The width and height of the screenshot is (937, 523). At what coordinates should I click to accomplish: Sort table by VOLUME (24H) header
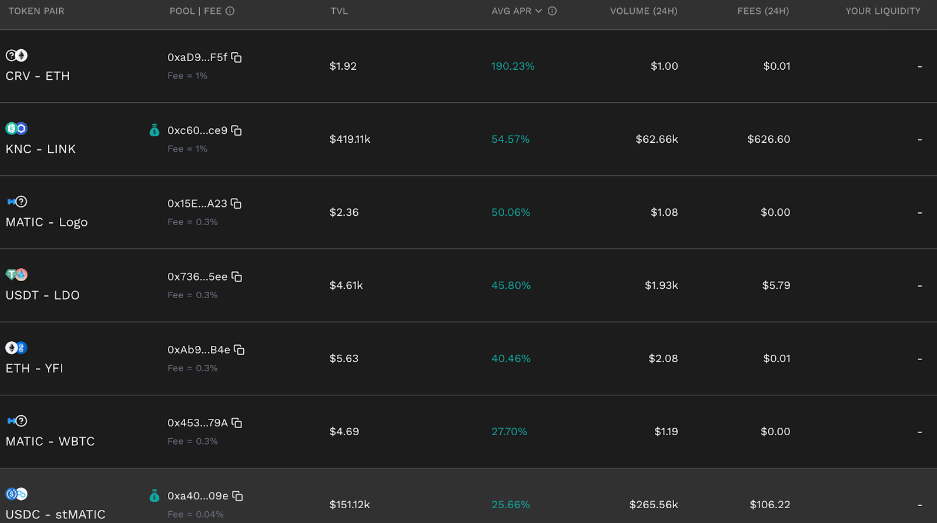click(x=644, y=11)
